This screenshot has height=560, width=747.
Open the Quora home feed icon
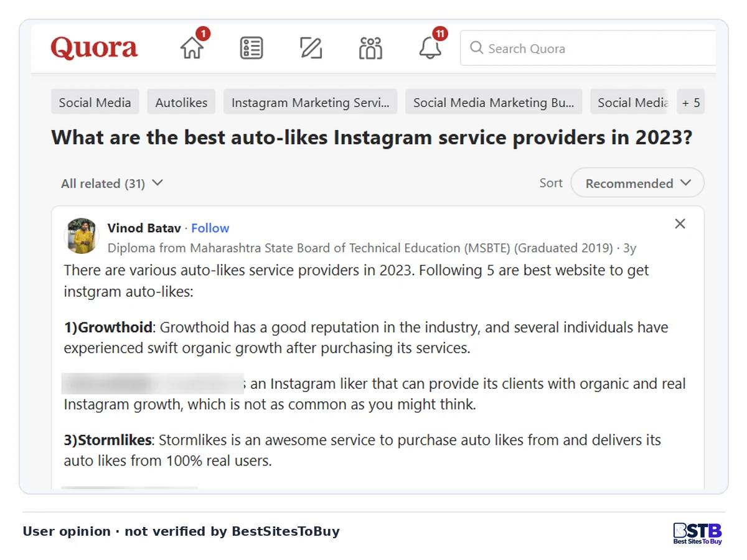pos(192,48)
